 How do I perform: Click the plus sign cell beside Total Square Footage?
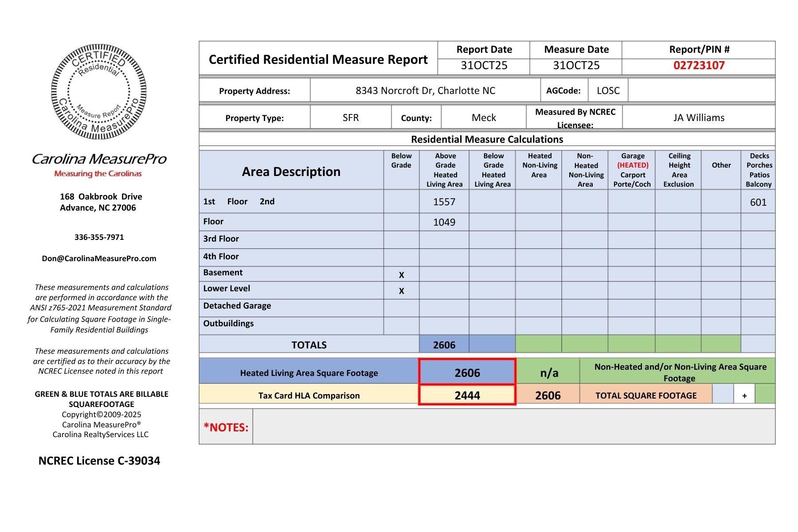(x=744, y=395)
